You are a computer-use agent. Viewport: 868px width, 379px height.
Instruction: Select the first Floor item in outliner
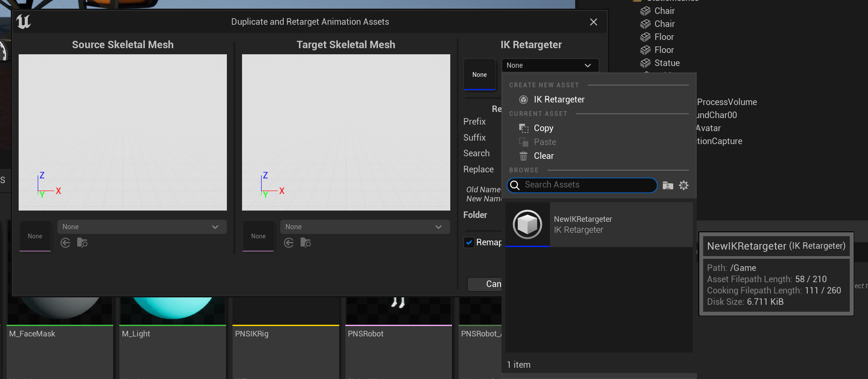[x=664, y=37]
